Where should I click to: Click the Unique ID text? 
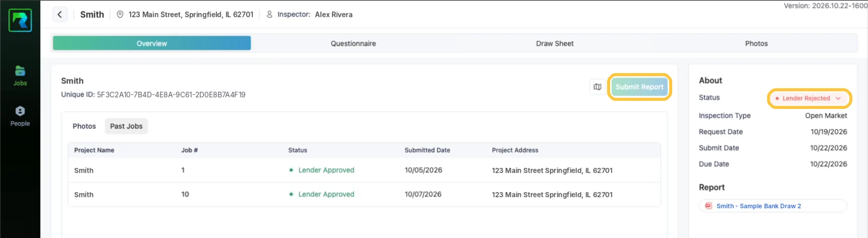[153, 95]
